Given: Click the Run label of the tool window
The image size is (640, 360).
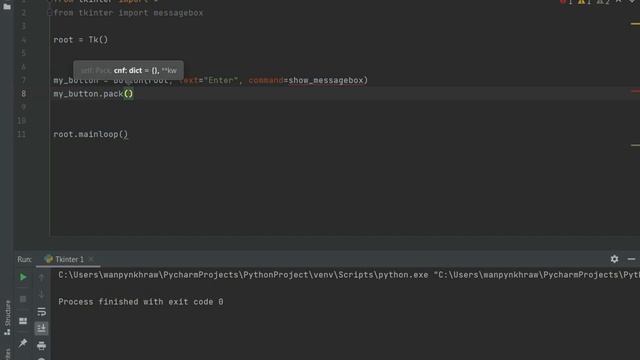Looking at the screenshot, I should [24, 259].
